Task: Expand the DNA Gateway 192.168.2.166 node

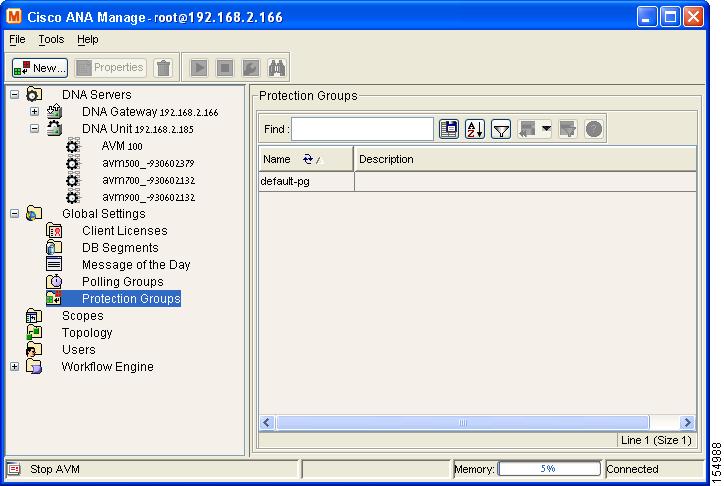Action: point(34,111)
